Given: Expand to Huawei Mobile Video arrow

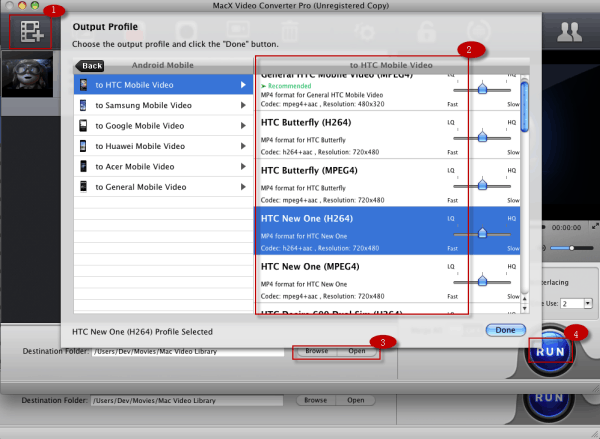Looking at the screenshot, I should tap(243, 146).
